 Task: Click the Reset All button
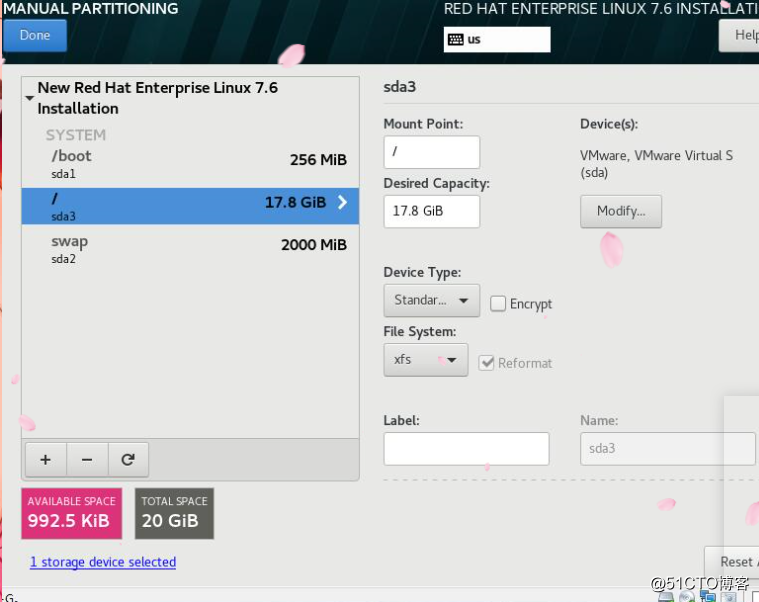click(x=732, y=561)
